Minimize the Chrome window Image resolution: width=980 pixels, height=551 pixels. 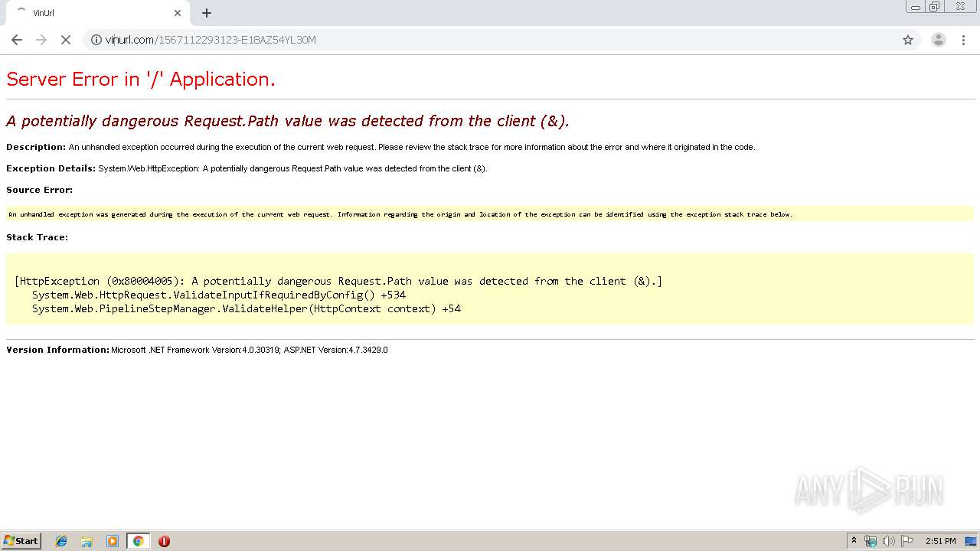click(x=916, y=7)
